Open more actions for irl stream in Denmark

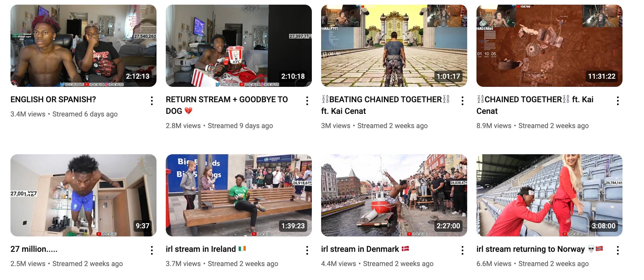click(462, 250)
